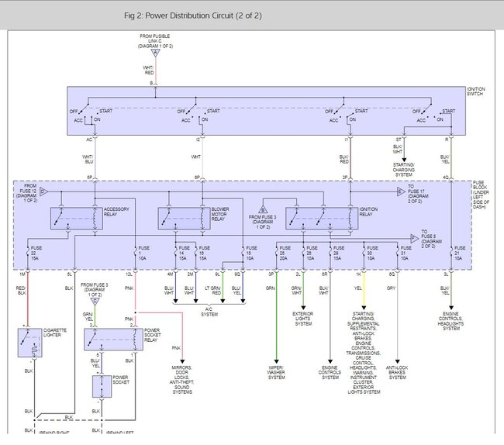504x445 pixels.
Task: Click the 'WIPER/WASHER SYSTEM' destination label
Action: click(276, 372)
